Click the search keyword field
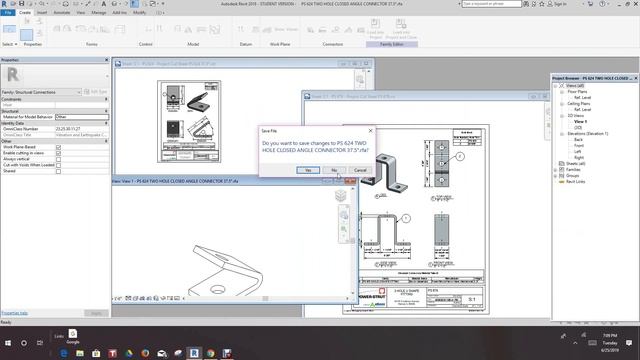 pos(491,4)
